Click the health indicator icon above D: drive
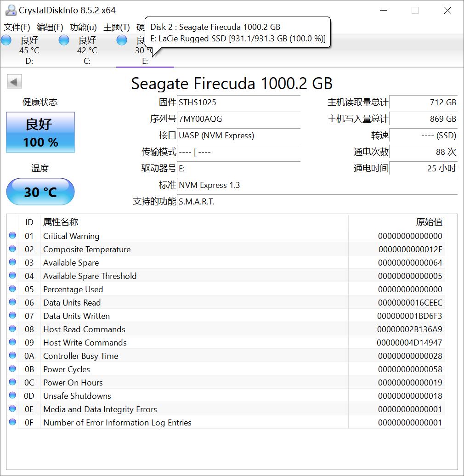Viewport: 464px width, 476px height. pos(6,40)
